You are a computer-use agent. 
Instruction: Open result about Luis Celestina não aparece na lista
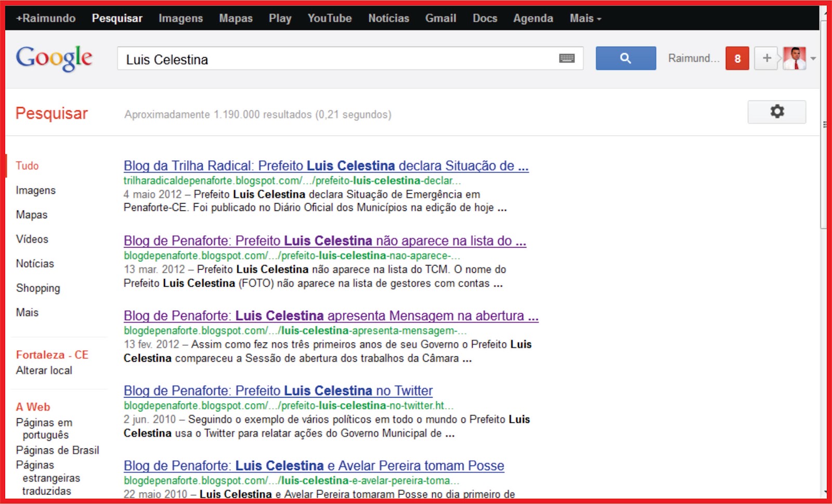[x=325, y=241]
